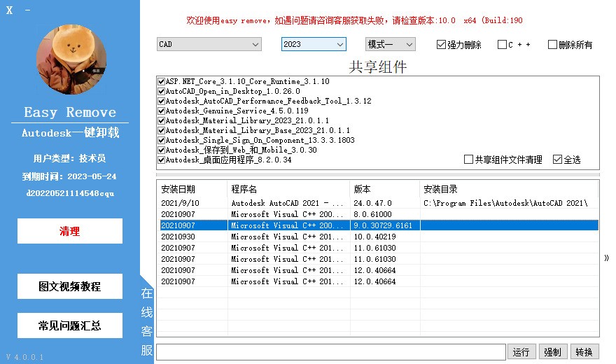Click the 转换 convert button
This screenshot has width=616, height=364.
(x=584, y=352)
